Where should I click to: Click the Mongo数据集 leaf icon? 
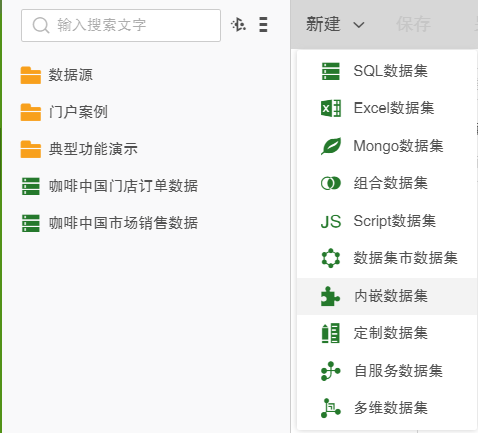point(331,146)
